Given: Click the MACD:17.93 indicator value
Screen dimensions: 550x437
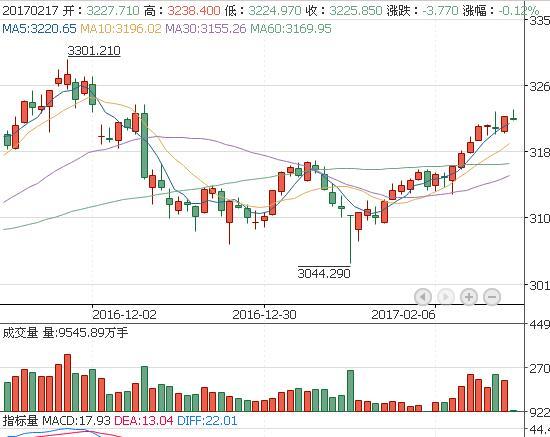Looking at the screenshot, I should click(76, 420).
